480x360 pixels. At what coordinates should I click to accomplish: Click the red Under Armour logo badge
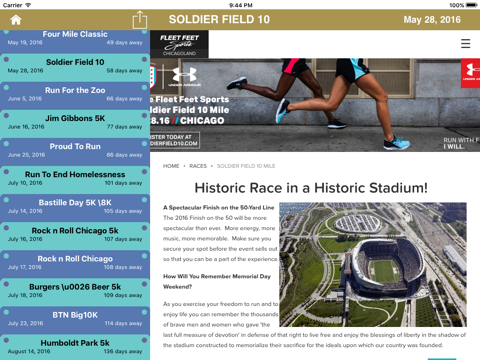coord(470,73)
